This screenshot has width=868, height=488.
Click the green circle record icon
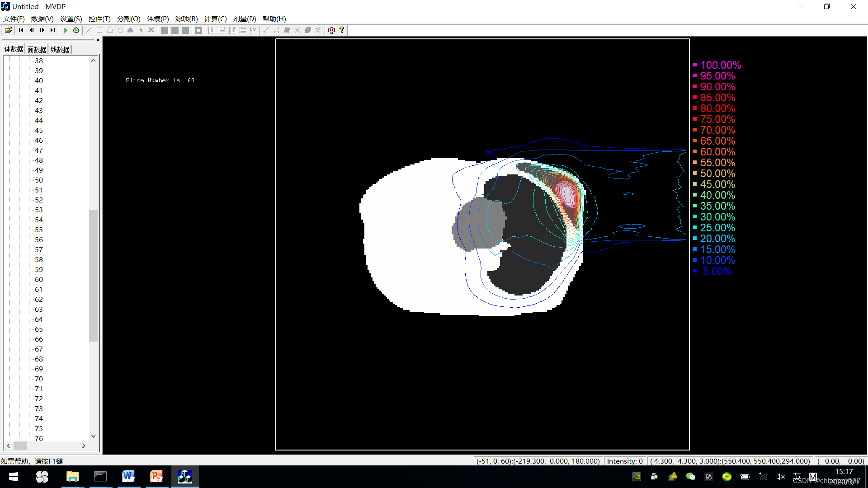point(76,30)
